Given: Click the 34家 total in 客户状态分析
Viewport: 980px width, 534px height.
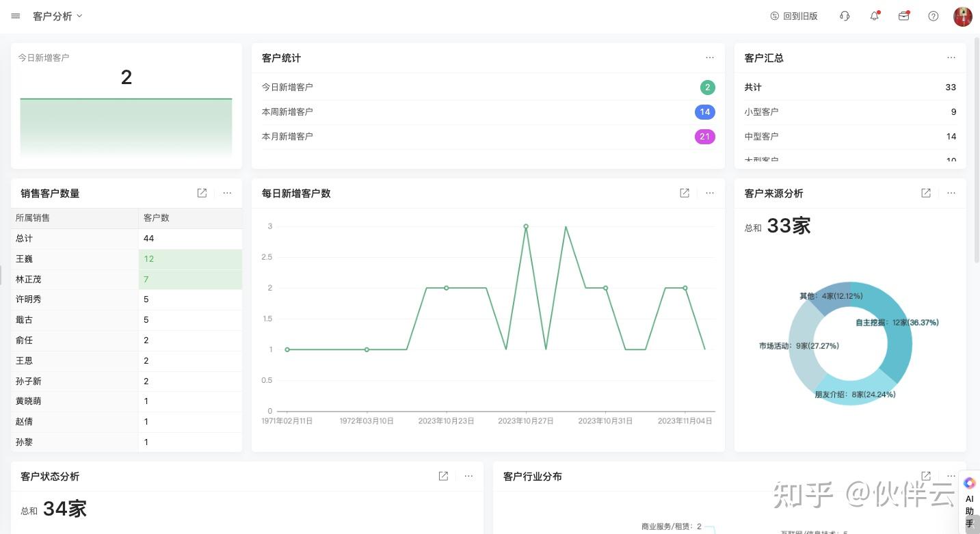Looking at the screenshot, I should pos(65,509).
